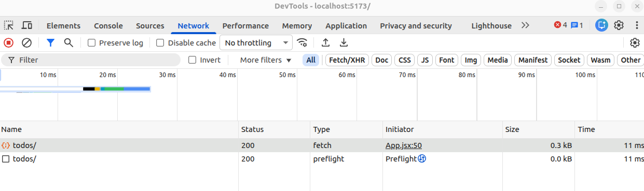Sort by the Status column header

click(275, 129)
